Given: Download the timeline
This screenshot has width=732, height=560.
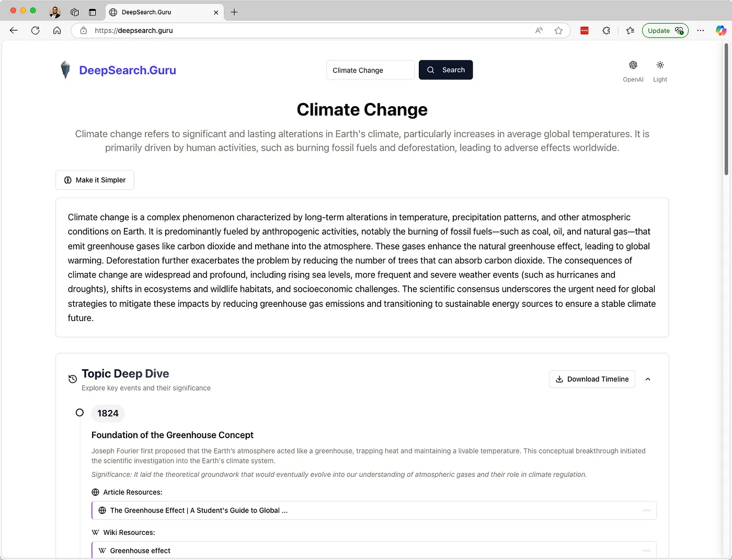Looking at the screenshot, I should pos(592,379).
